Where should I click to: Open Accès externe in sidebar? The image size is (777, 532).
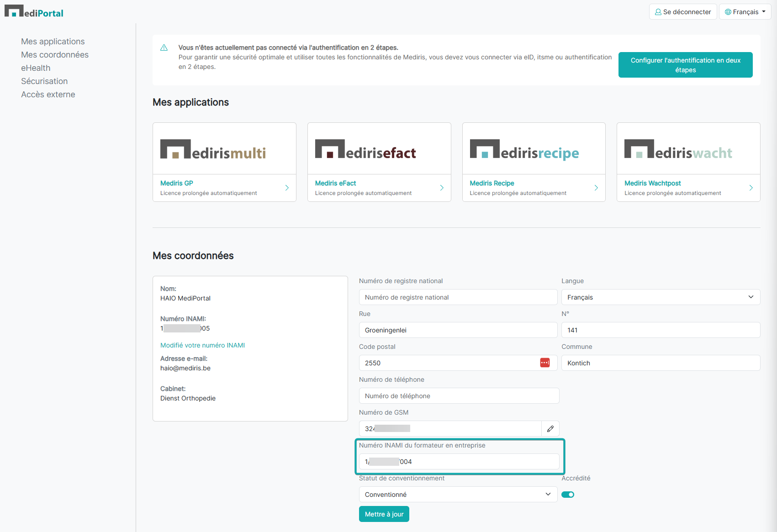(48, 95)
